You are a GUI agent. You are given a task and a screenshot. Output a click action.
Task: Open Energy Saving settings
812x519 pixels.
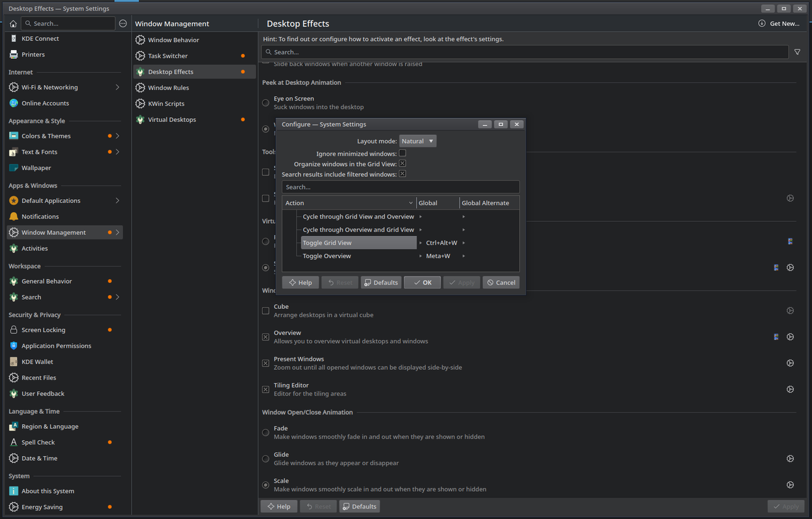[x=64, y=507]
